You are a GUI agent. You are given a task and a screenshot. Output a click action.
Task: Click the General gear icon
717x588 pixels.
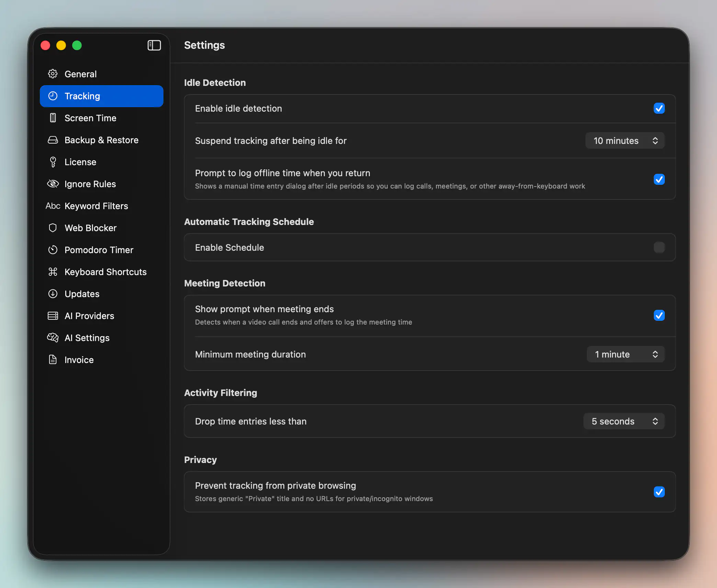click(x=53, y=74)
